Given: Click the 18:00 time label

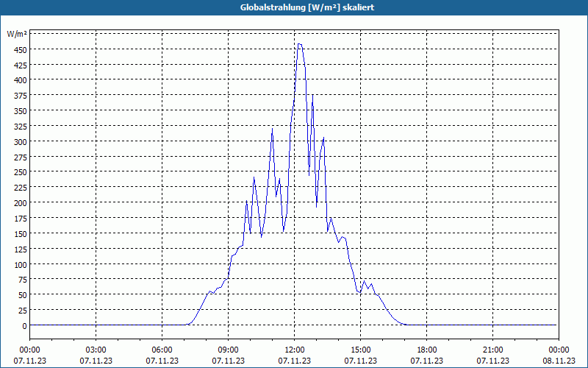Looking at the screenshot, I should 427,350.
